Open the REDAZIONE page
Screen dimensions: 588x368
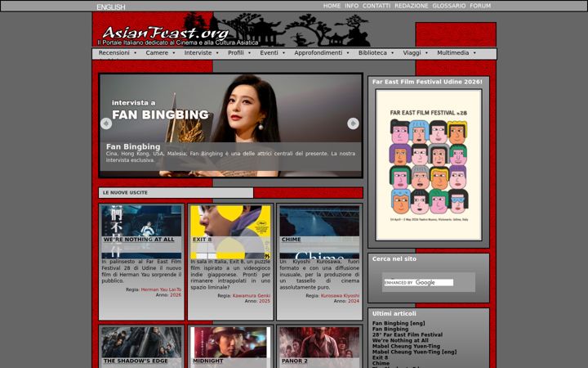[x=411, y=6]
